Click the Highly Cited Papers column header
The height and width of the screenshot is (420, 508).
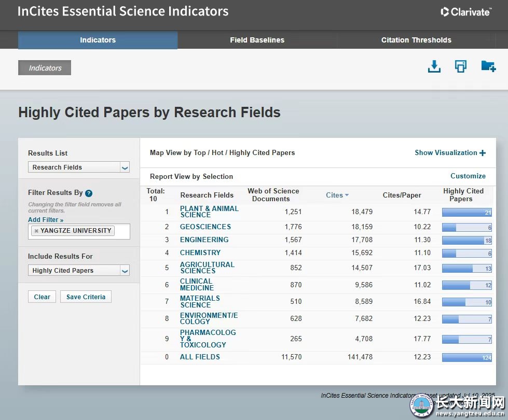tap(463, 195)
